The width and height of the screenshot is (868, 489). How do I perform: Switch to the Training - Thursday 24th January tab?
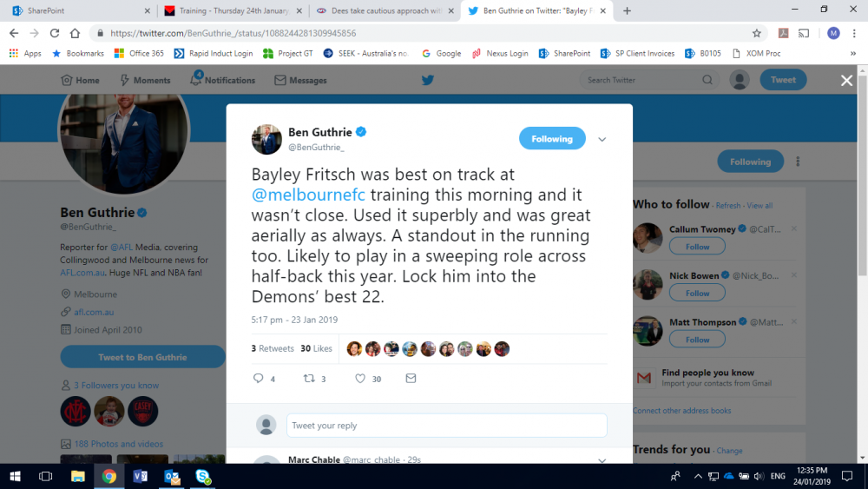click(x=233, y=10)
